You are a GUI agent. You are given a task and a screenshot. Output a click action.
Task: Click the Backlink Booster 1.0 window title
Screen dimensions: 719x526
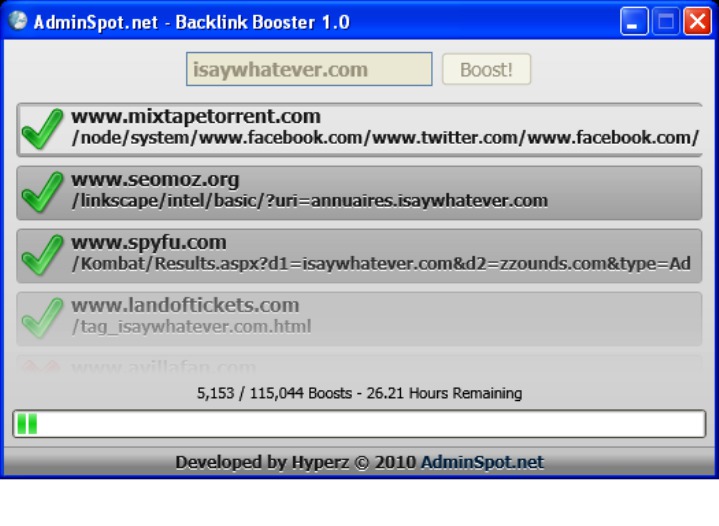[192, 22]
